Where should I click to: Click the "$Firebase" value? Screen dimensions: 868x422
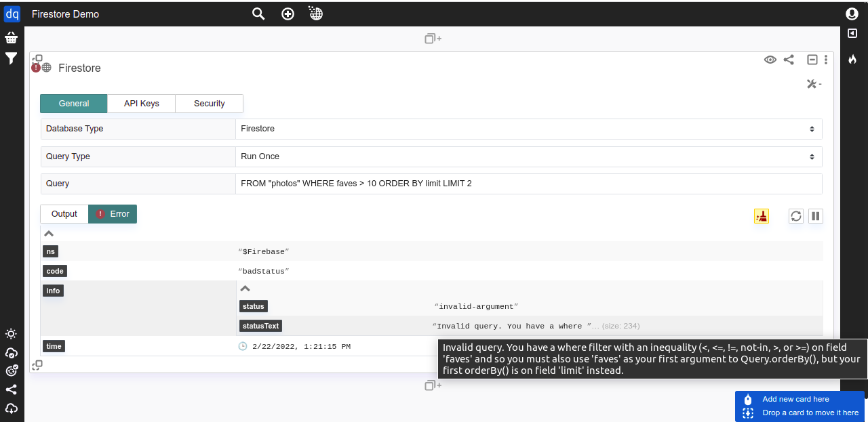pyautogui.click(x=264, y=251)
